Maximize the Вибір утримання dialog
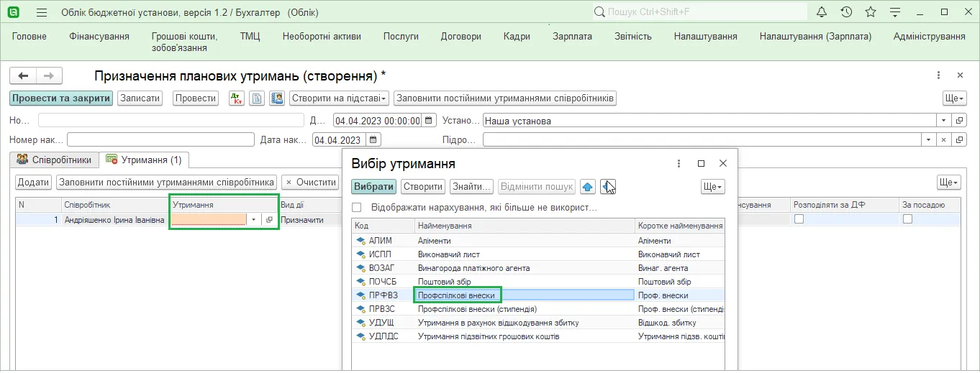 click(x=702, y=164)
